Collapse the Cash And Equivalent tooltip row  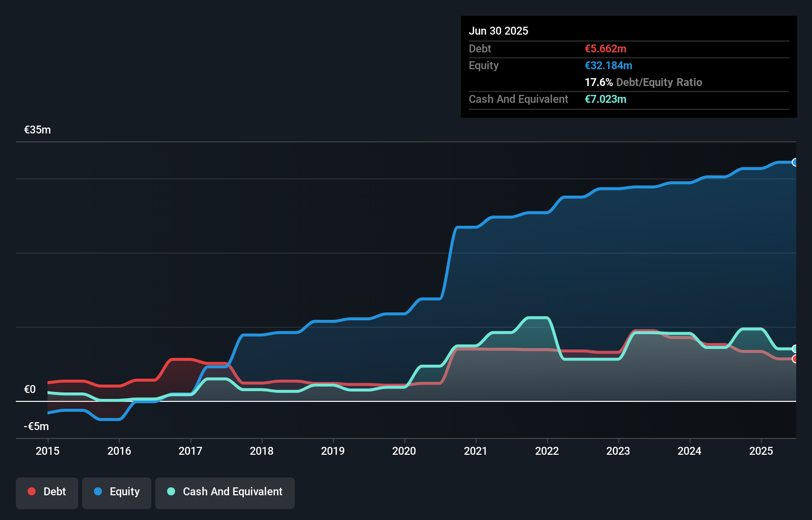(x=628, y=99)
